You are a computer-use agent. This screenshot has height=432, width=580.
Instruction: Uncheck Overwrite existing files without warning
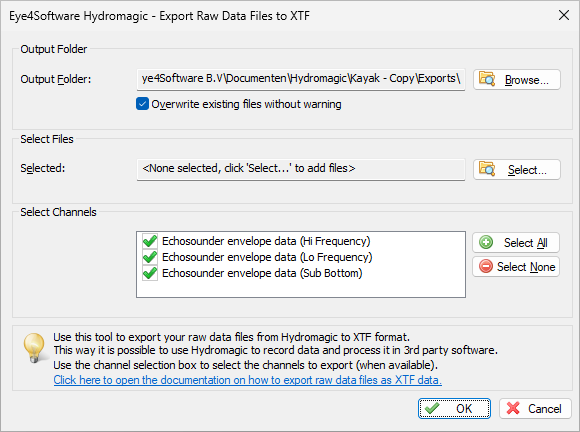142,104
